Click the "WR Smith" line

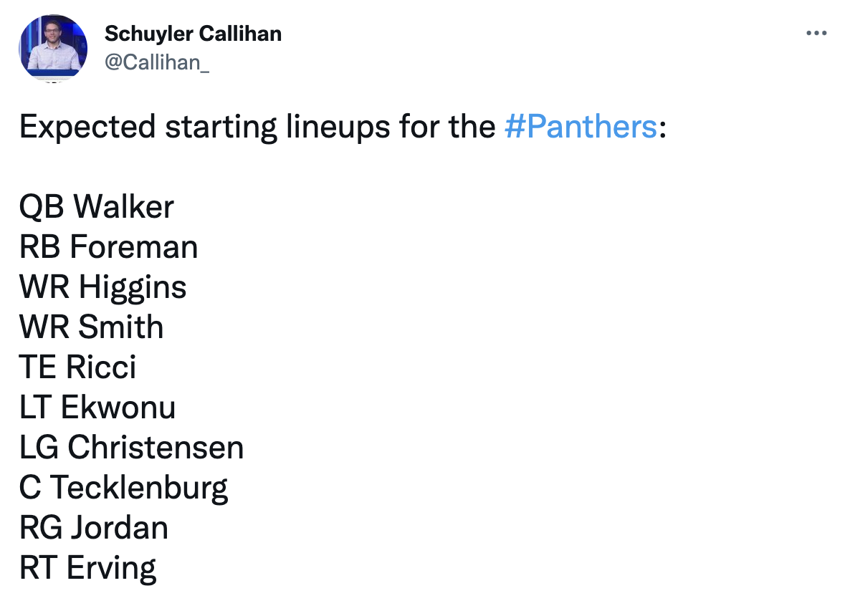[91, 327]
